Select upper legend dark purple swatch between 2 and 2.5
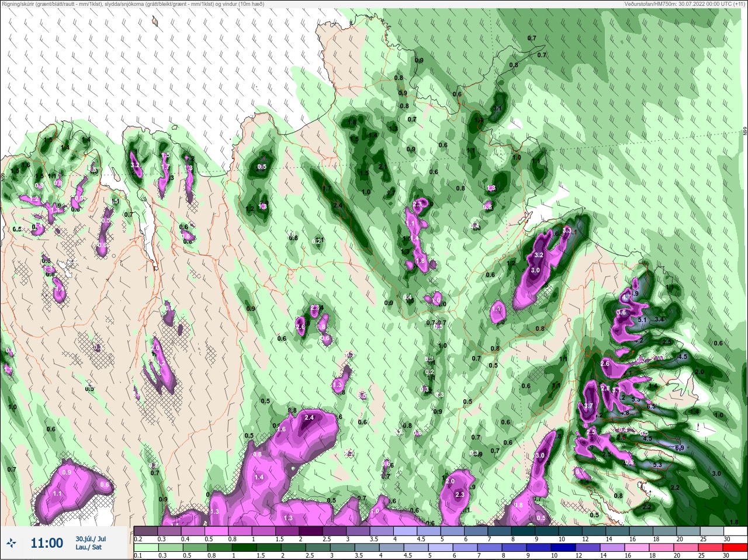This screenshot has height=560, width=748. click(312, 531)
